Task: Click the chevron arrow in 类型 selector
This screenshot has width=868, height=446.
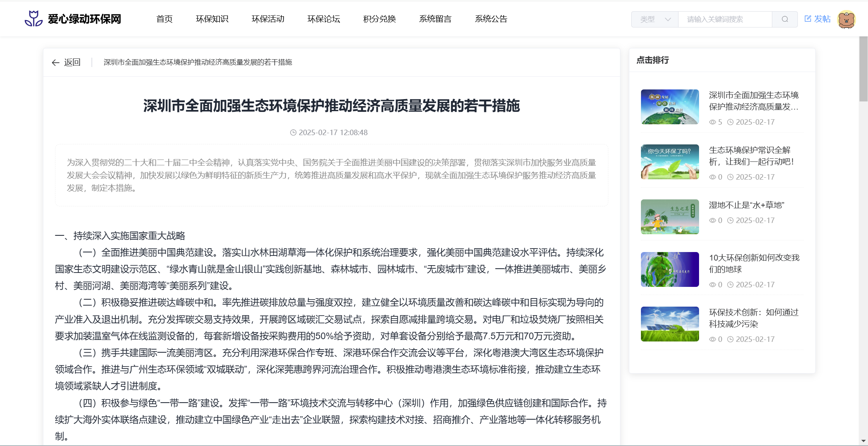Action: [x=668, y=19]
